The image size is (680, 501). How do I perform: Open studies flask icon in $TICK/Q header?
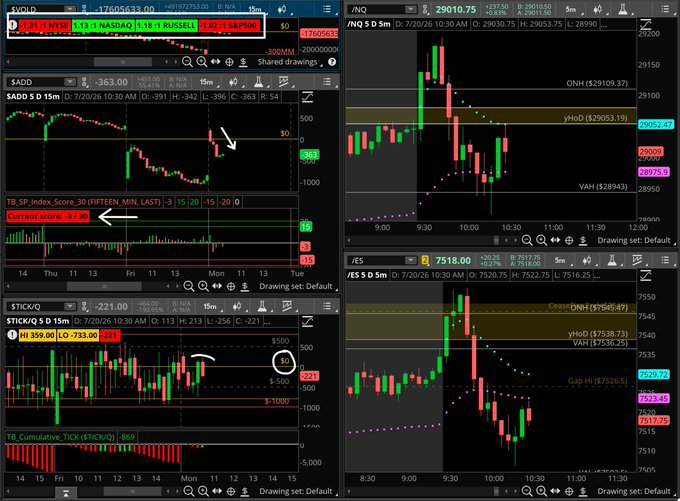click(262, 306)
